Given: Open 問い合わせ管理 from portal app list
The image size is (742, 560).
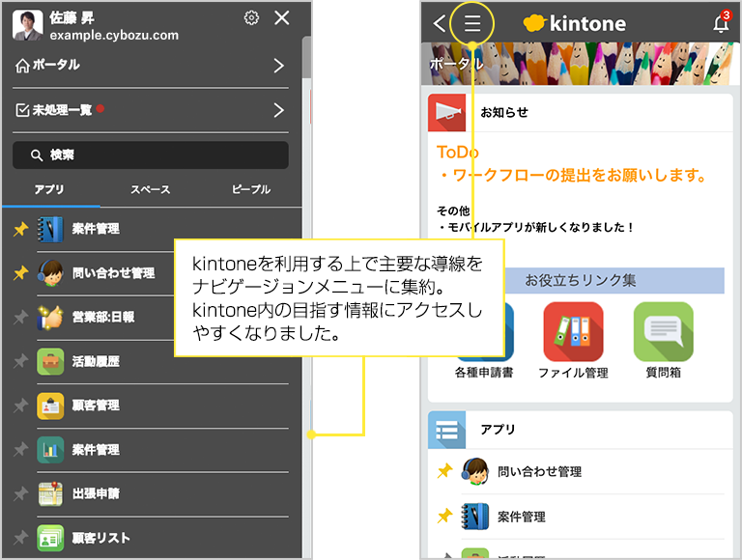Looking at the screenshot, I should point(539,471).
